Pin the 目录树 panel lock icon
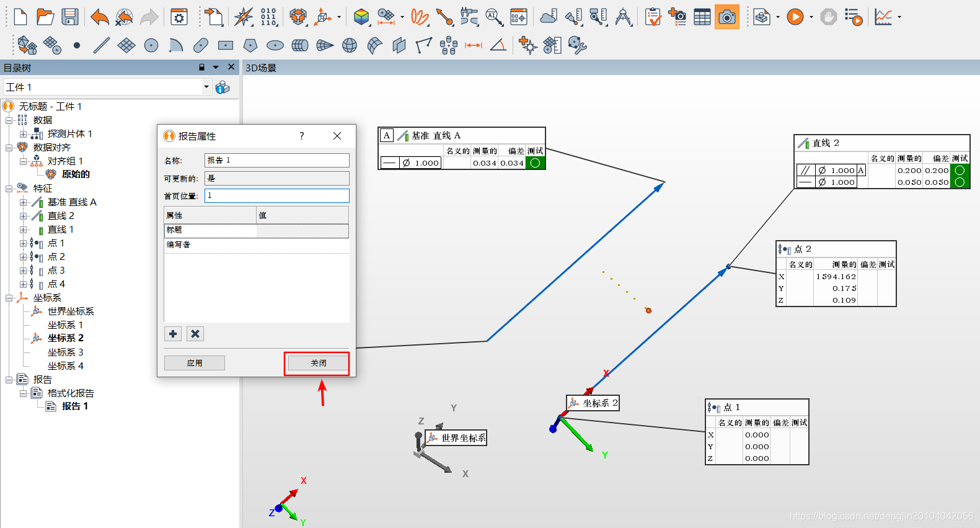This screenshot has width=980, height=528. 201,67
